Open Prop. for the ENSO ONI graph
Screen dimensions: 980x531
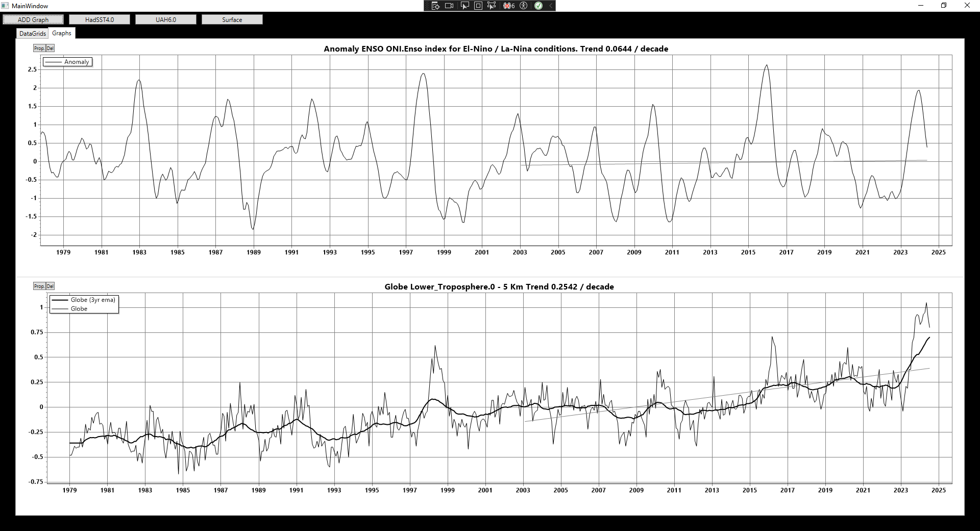tap(39, 48)
